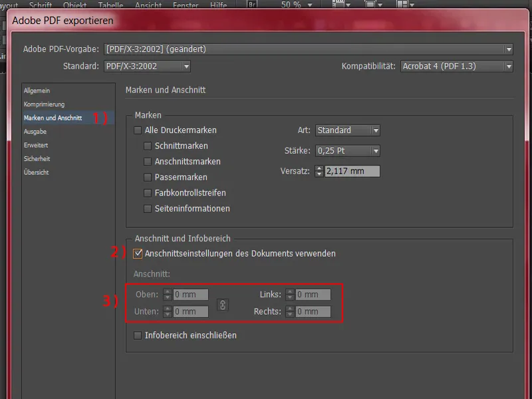Click the Rechts bleed value field
532x399 pixels.
click(313, 311)
